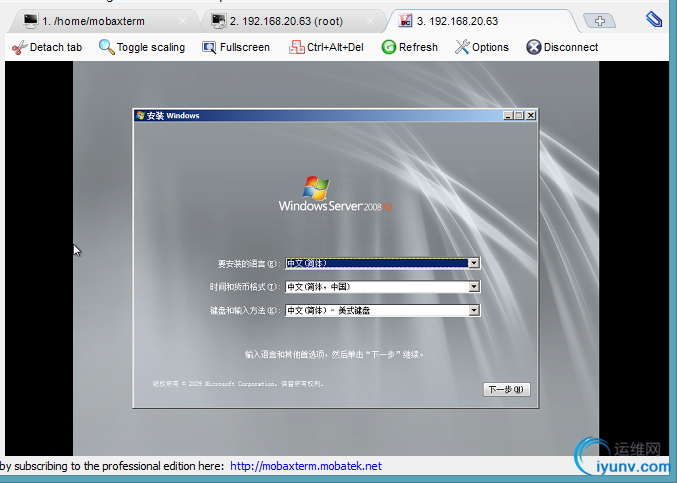Close the 安装 Windows installer window
This screenshot has height=483, width=677.
pos(531,115)
